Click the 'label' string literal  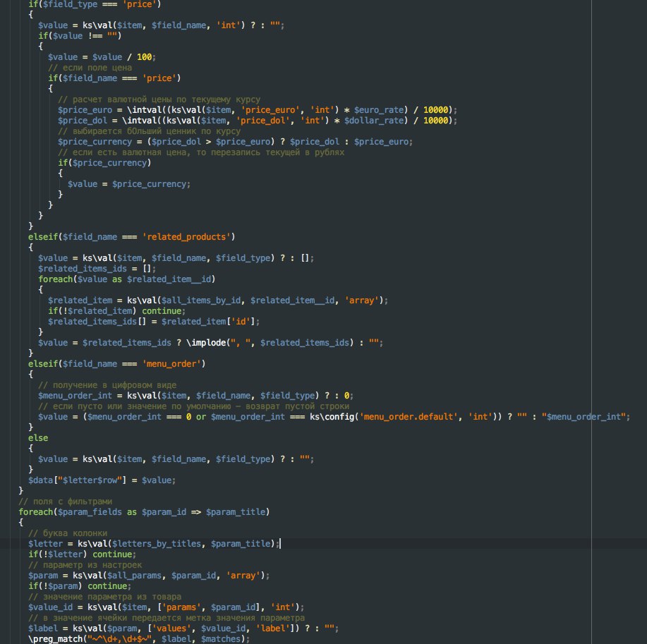pyautogui.click(x=273, y=628)
